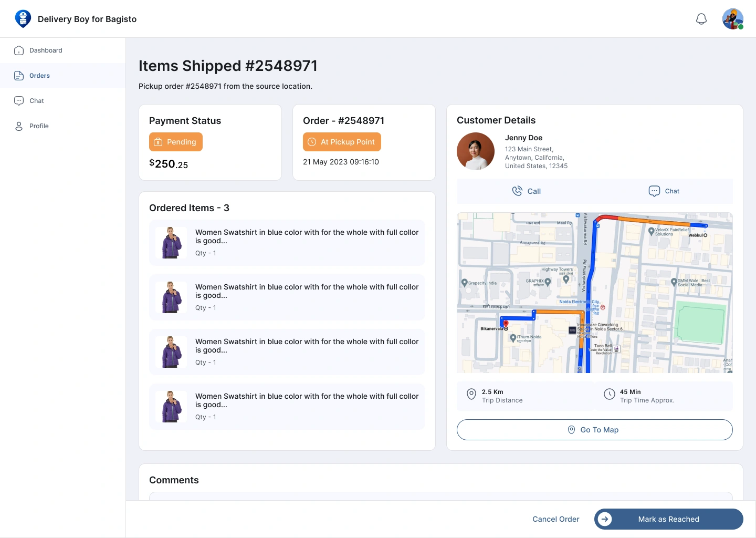
Task: Click the Orders document icon in sidebar
Action: coord(19,76)
